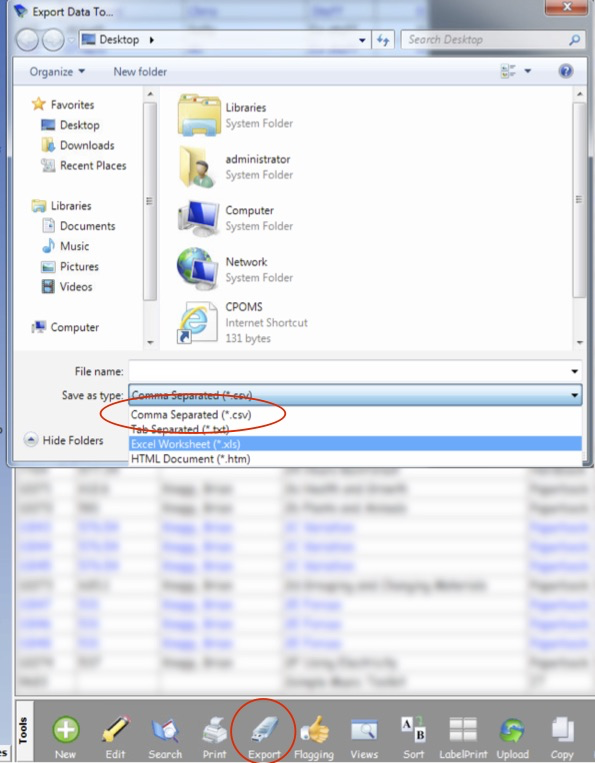The width and height of the screenshot is (595, 763).
Task: Open the Organize menu
Action: 57,72
